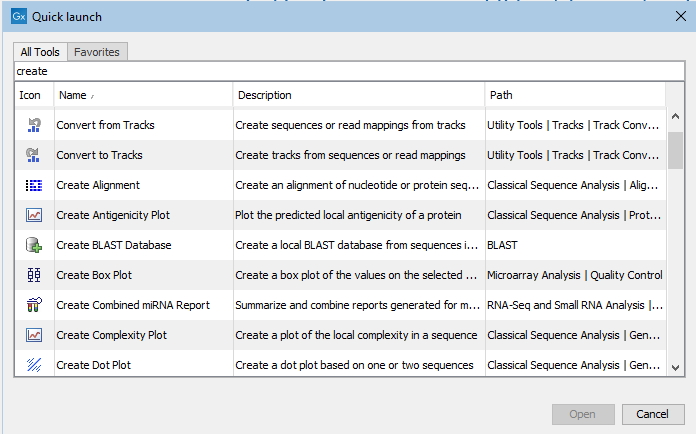This screenshot has height=434, width=696.
Task: Click "Plot the predicted local antigenicity of a protein"
Action: 348,215
